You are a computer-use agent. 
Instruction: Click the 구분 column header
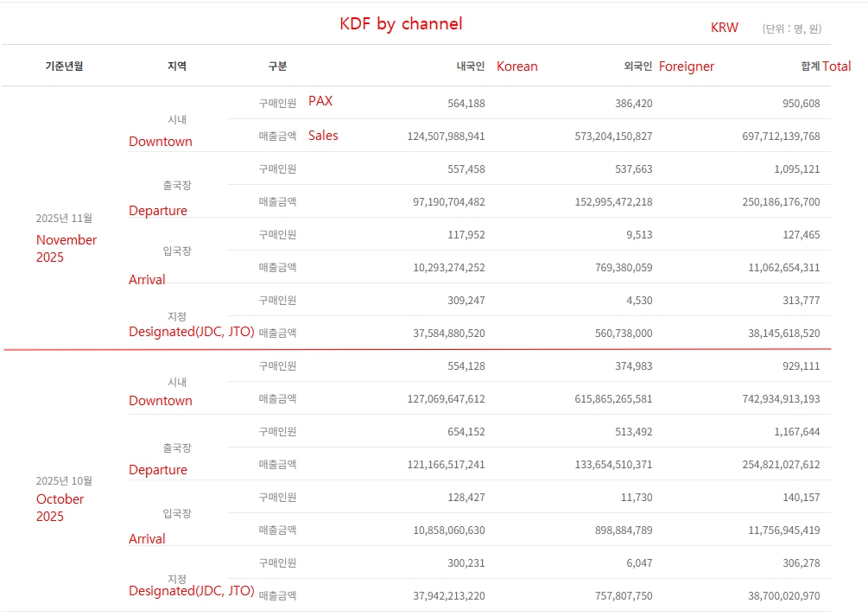pos(277,67)
